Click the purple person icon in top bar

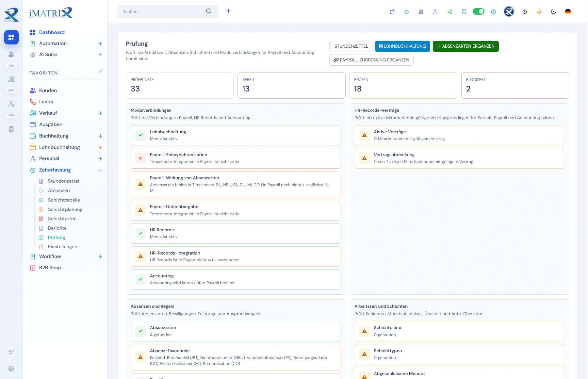coord(435,12)
